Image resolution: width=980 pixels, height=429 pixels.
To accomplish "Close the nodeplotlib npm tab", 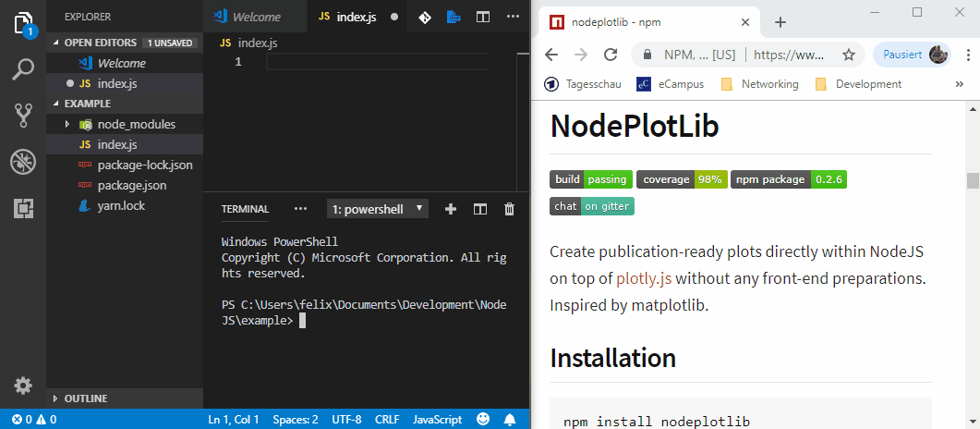I will 745,22.
